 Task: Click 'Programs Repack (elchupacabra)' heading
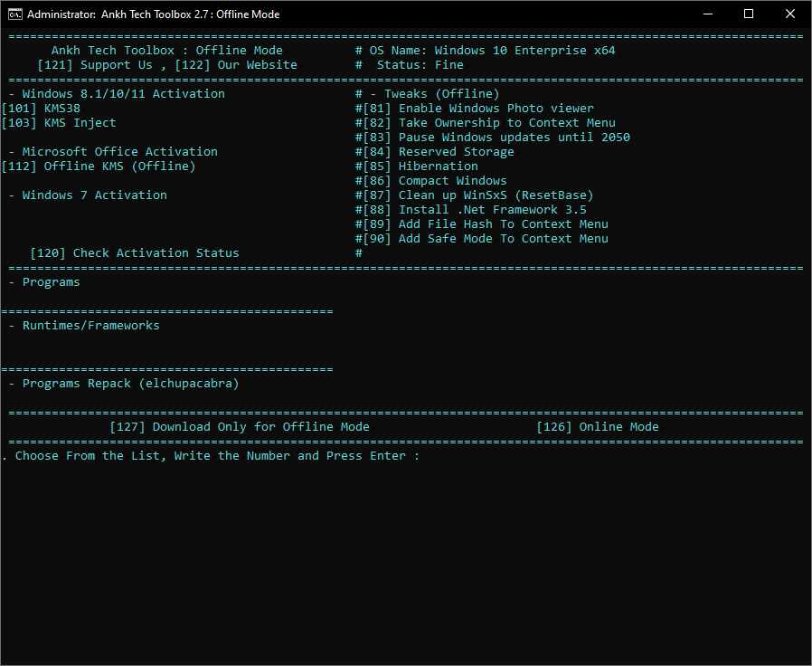130,384
